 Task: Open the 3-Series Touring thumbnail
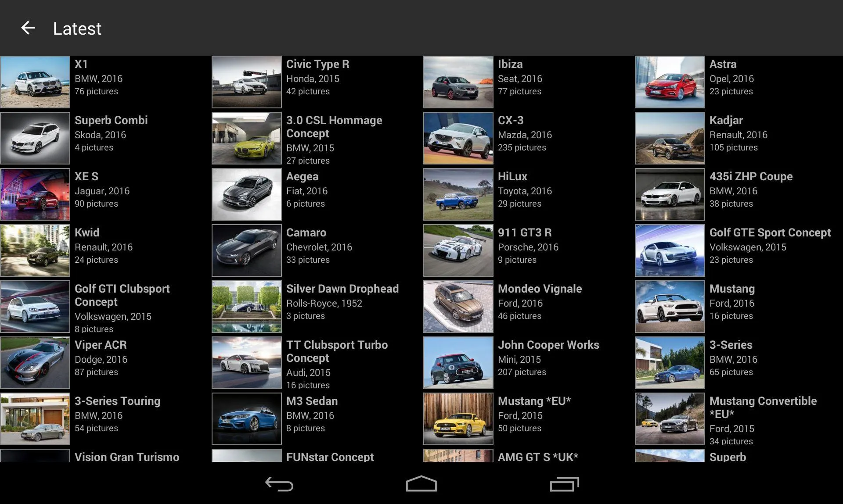click(35, 419)
